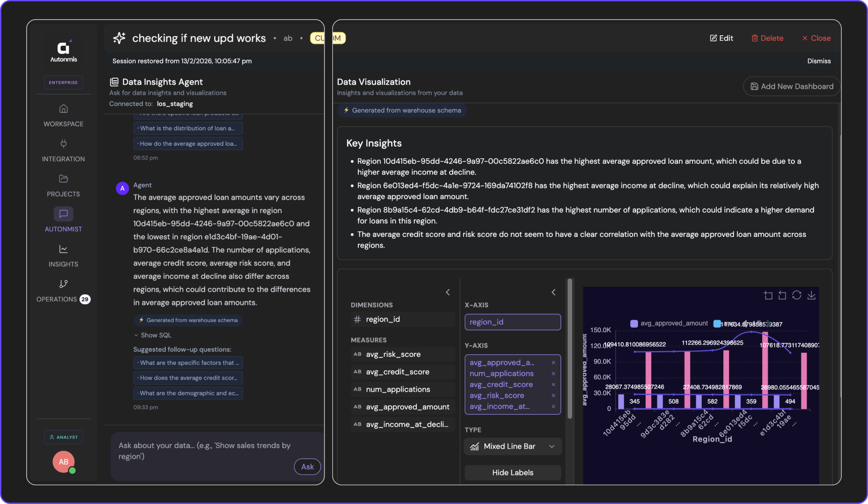
Task: Click the chart legend next-page arrow
Action: [x=769, y=324]
